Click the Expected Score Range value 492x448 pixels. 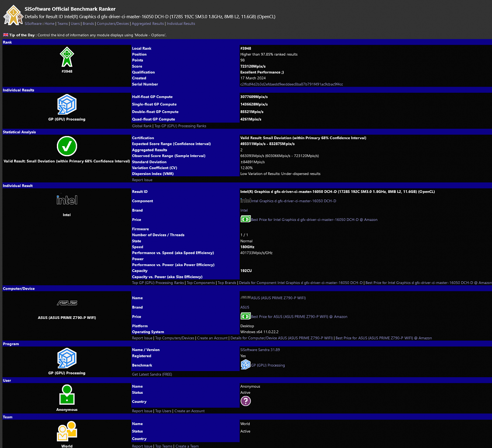[267, 144]
